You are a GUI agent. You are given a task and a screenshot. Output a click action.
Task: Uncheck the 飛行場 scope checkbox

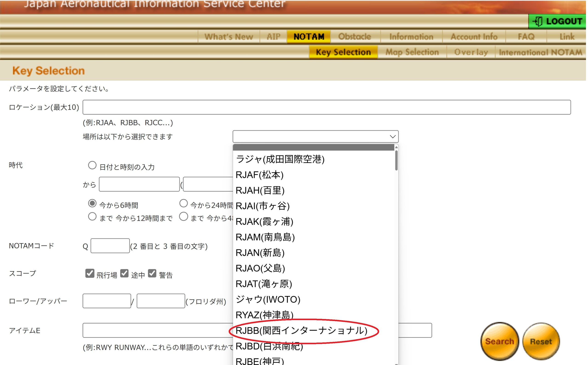tap(90, 273)
